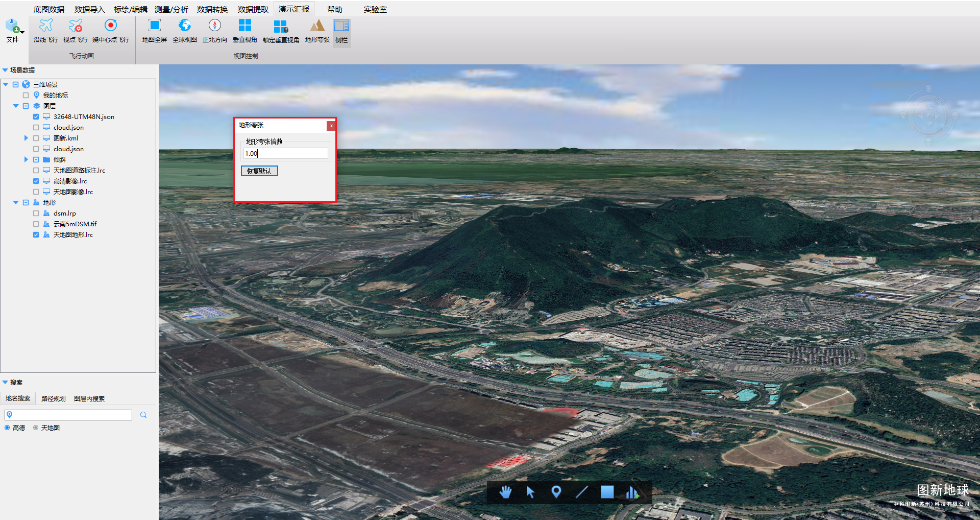This screenshot has width=980, height=520.
Task: Select the hand pan tool
Action: (505, 492)
